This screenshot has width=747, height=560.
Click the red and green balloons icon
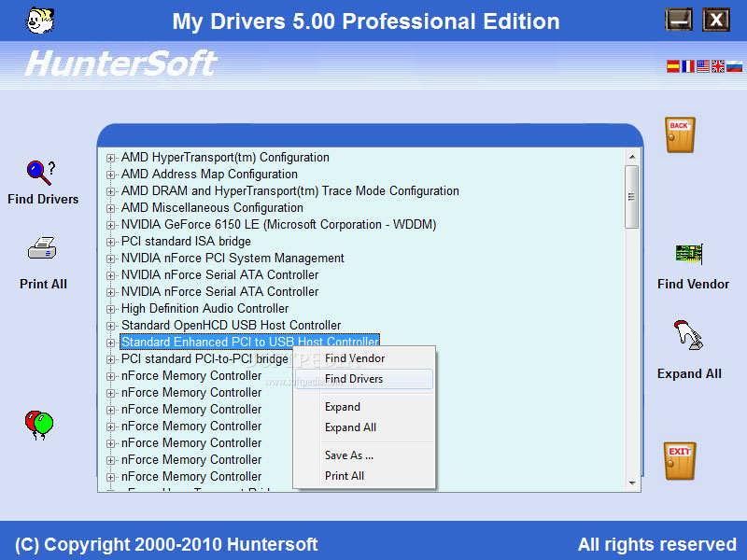click(x=39, y=425)
